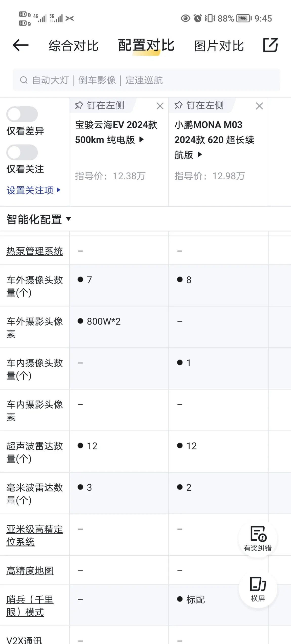Screen dimensions: 291x644
Task: Select the 配置对比 tab
Action: 146,46
